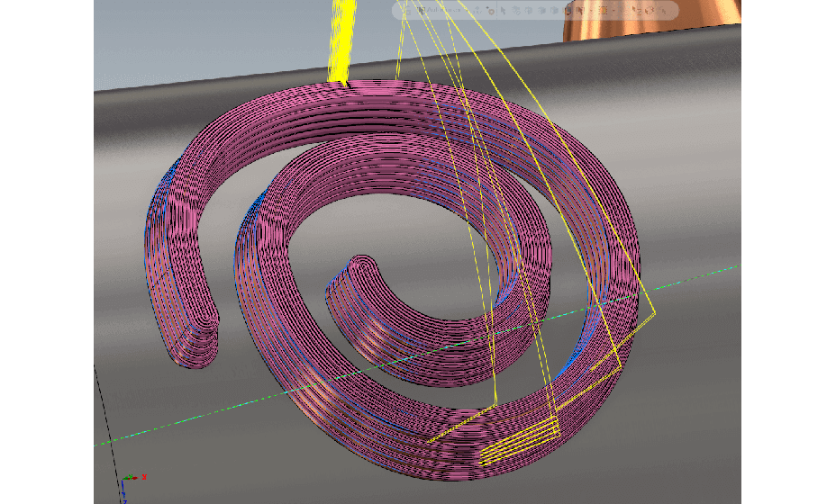
Task: Toggle solid face selection filter
Action: pyautogui.click(x=529, y=11)
